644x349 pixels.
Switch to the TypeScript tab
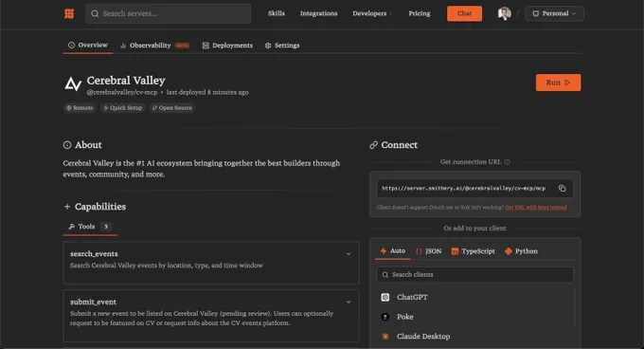tap(474, 251)
